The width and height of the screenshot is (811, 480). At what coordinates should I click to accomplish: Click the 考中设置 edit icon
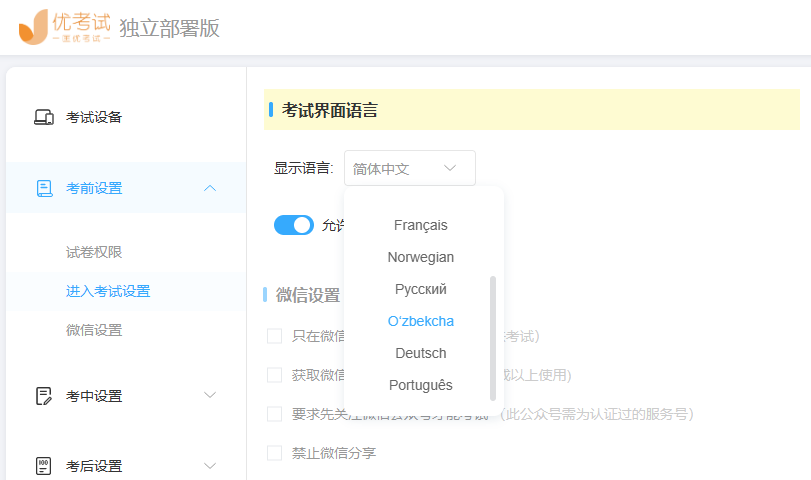[x=44, y=396]
